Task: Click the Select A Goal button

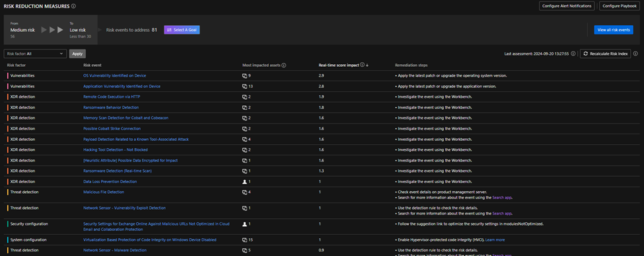Action: point(182,30)
